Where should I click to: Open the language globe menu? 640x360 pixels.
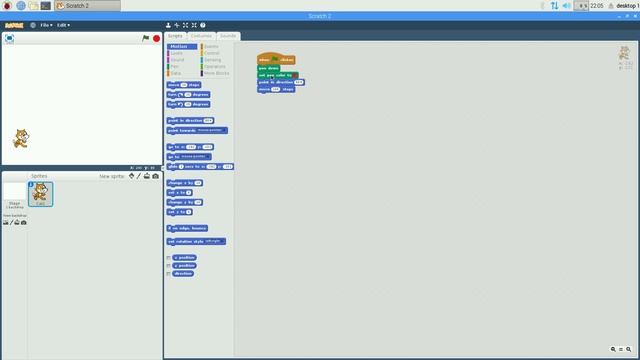[33, 25]
